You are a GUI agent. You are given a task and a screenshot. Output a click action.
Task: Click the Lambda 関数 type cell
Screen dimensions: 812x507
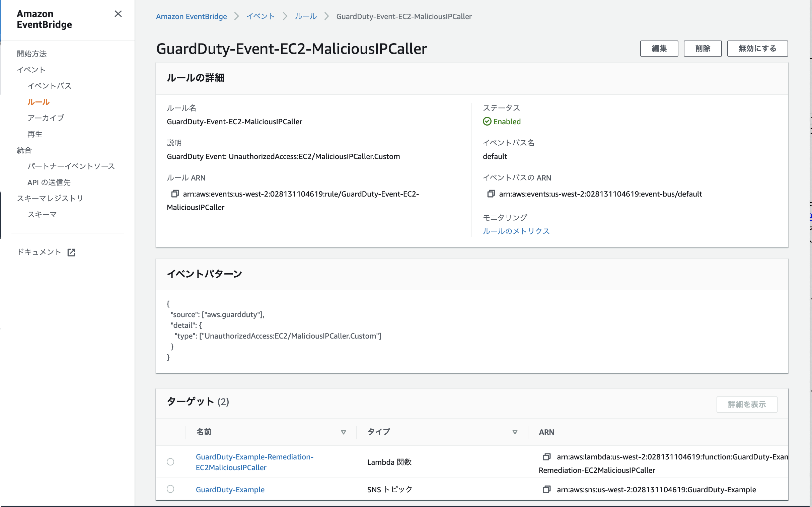point(389,462)
